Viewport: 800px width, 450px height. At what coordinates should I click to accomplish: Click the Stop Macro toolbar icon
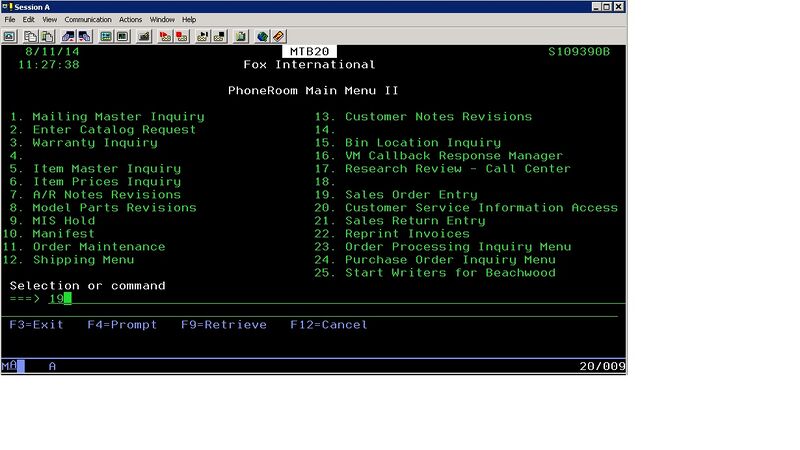tap(182, 36)
